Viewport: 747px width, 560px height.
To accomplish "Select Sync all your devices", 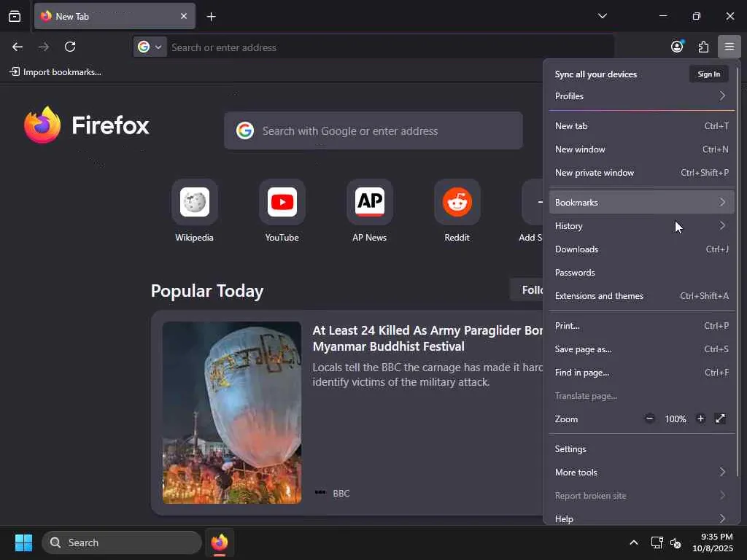I will point(595,74).
